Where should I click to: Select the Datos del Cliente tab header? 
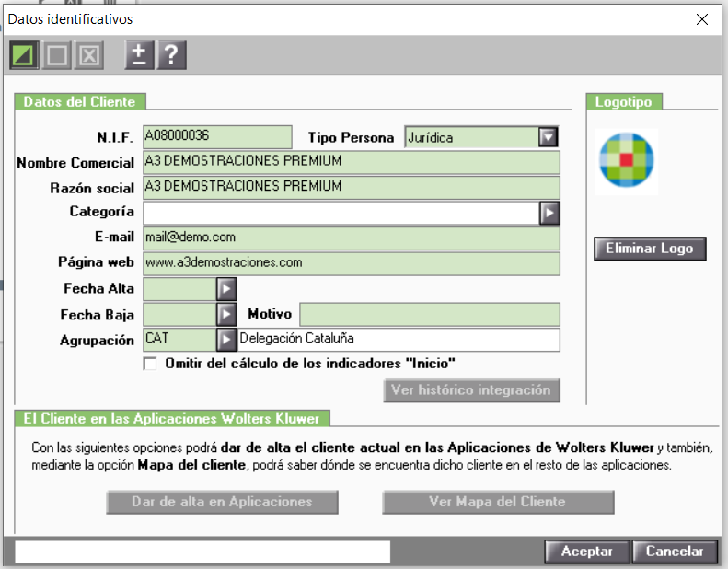click(x=80, y=101)
